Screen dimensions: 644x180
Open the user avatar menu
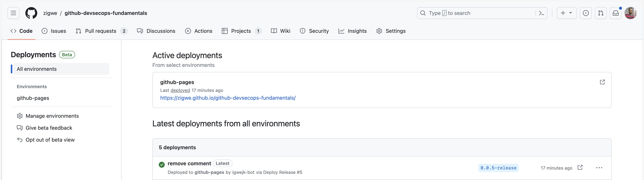click(x=631, y=13)
